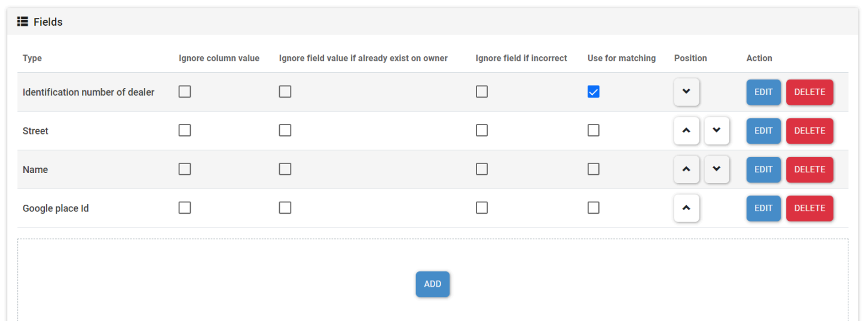Screen dimensions: 868x328
Task: Check Ignore existing owner value for Name
Action: click(x=285, y=169)
